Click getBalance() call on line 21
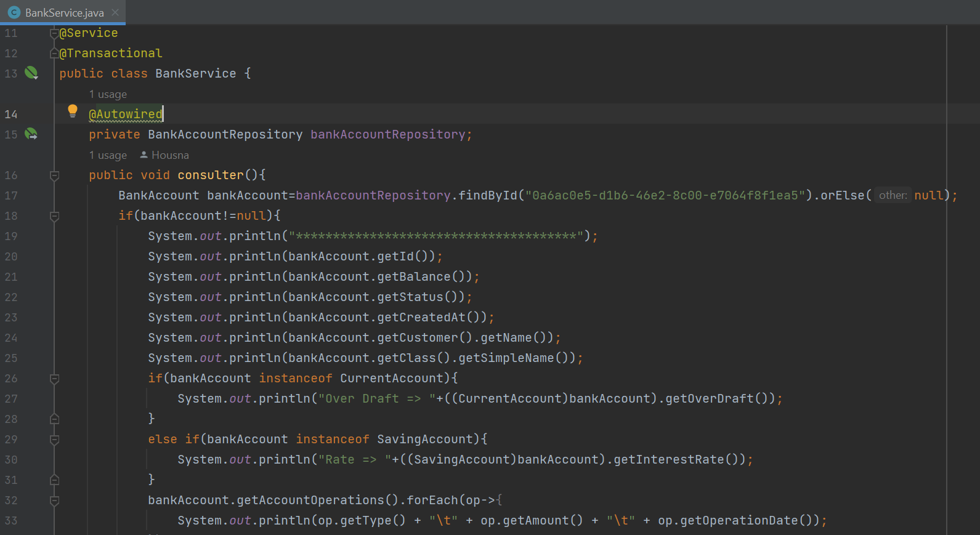This screenshot has width=980, height=535. pyautogui.click(x=421, y=276)
